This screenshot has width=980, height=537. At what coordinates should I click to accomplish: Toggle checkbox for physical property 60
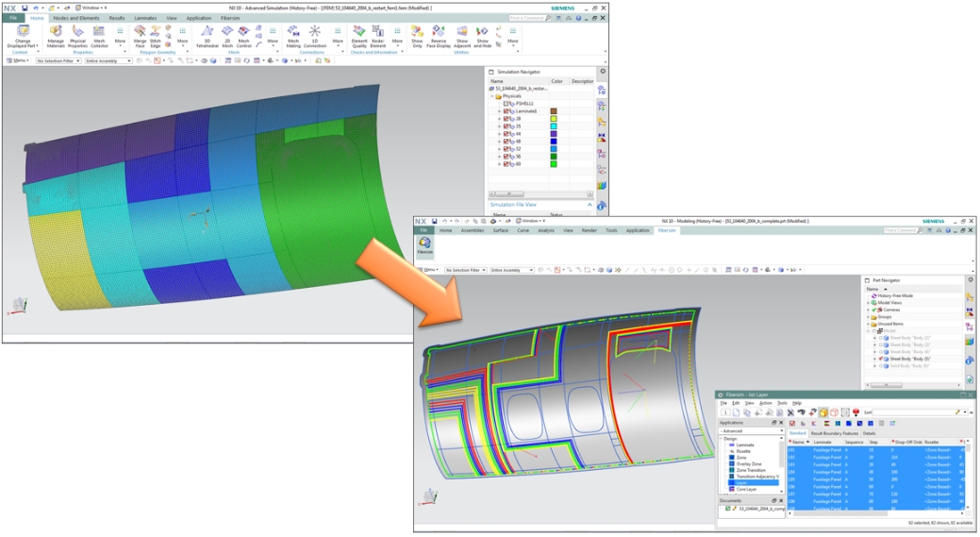click(x=507, y=164)
